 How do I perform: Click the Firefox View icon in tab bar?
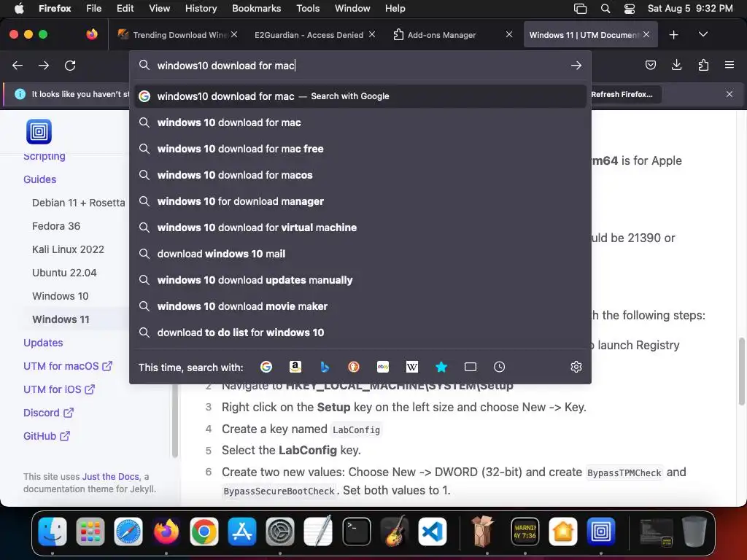pos(92,34)
